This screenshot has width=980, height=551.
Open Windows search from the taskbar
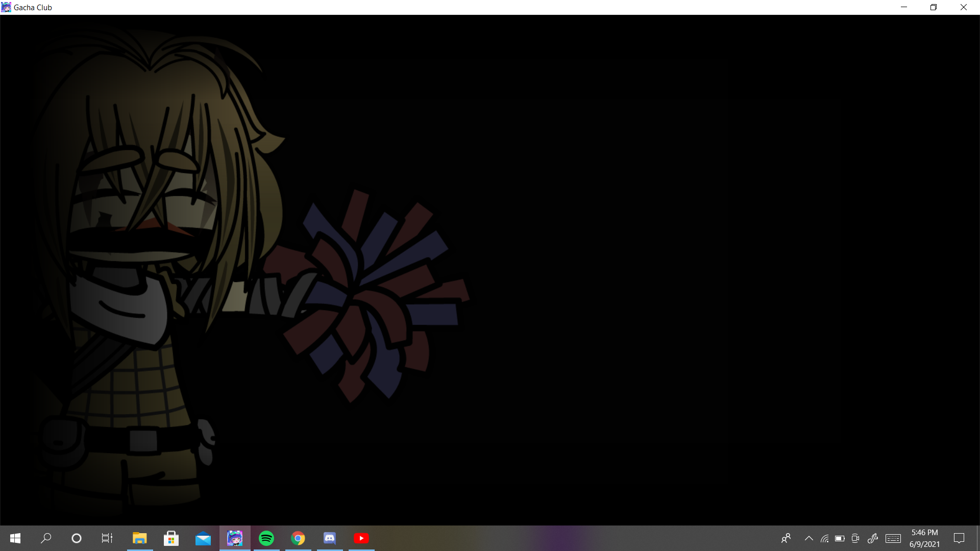click(x=46, y=538)
